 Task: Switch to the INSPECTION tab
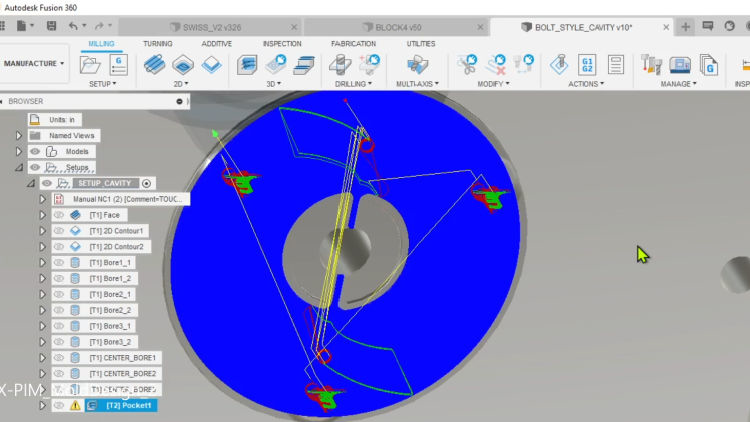pos(282,44)
